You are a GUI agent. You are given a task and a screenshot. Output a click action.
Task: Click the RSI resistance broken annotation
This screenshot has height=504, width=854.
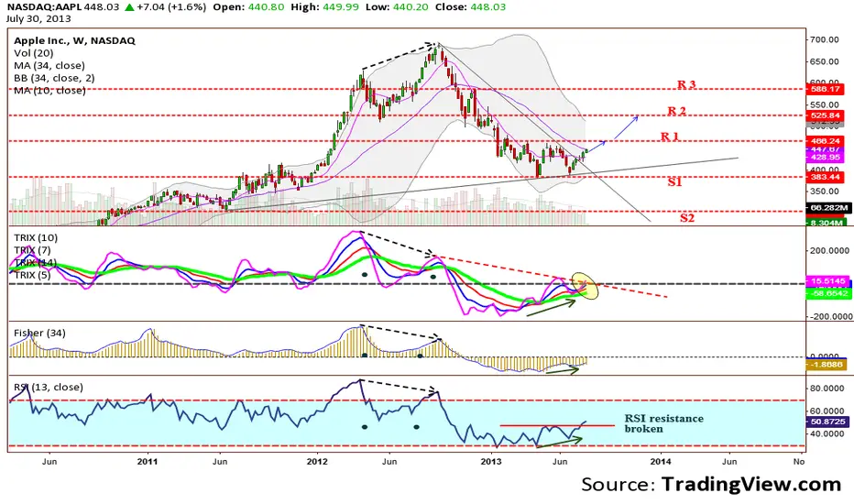663,424
